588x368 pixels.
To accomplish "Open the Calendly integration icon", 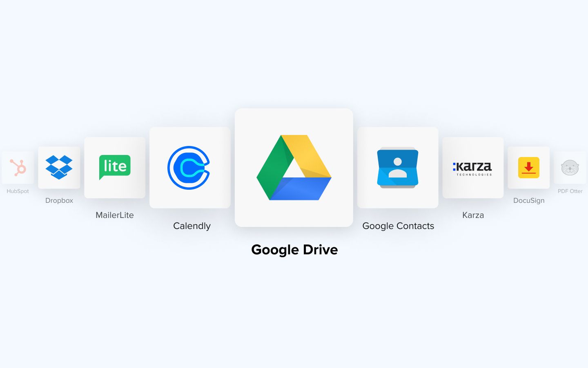I will tap(189, 168).
